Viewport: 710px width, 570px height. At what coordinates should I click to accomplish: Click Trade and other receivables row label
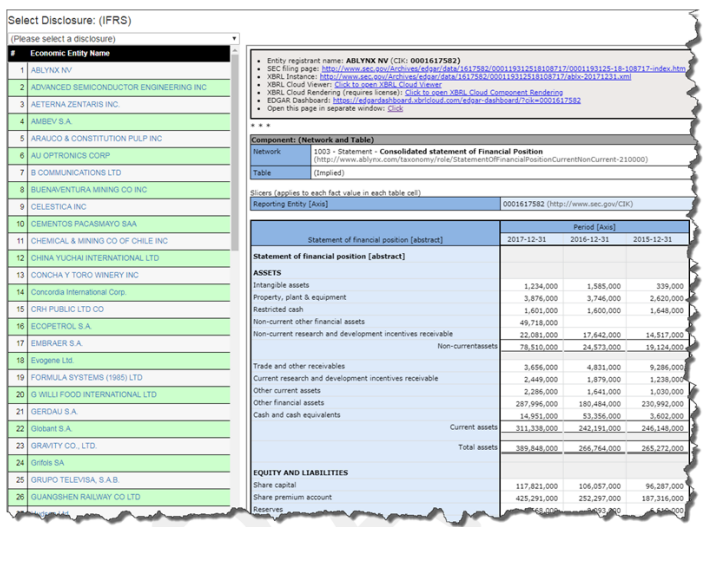pyautogui.click(x=299, y=366)
